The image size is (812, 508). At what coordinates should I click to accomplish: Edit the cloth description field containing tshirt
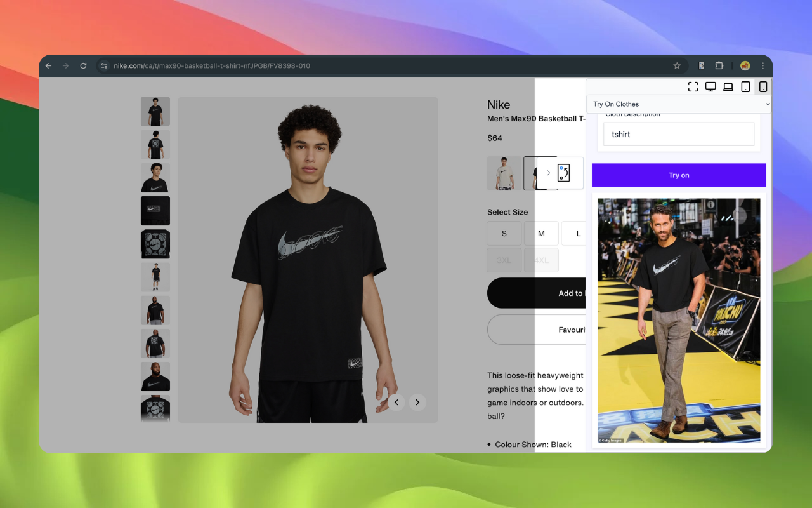point(679,134)
